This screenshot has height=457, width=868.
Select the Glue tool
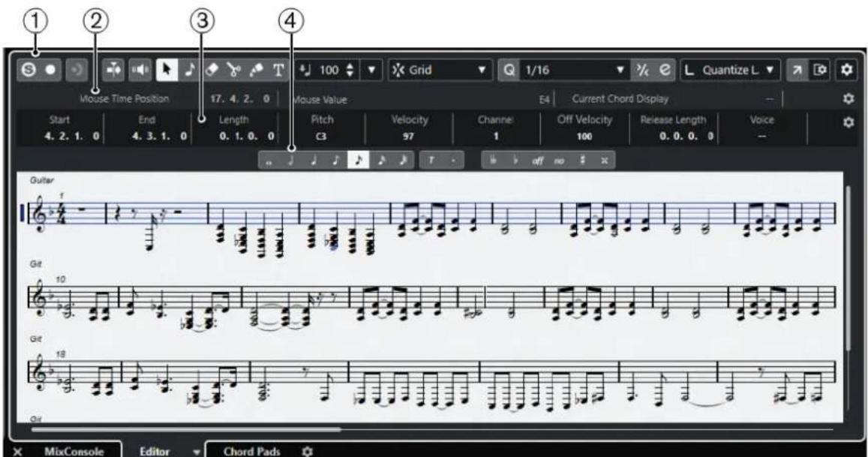click(256, 70)
